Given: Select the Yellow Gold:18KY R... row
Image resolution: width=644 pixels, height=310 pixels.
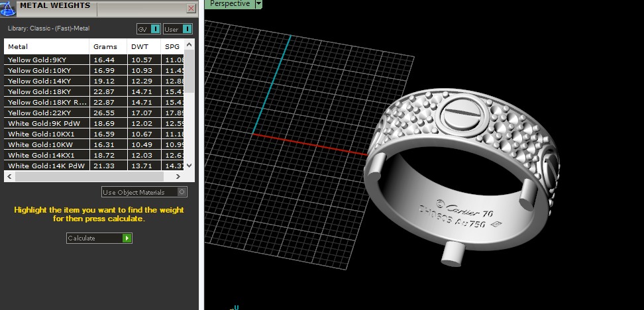Looking at the screenshot, I should pos(95,102).
